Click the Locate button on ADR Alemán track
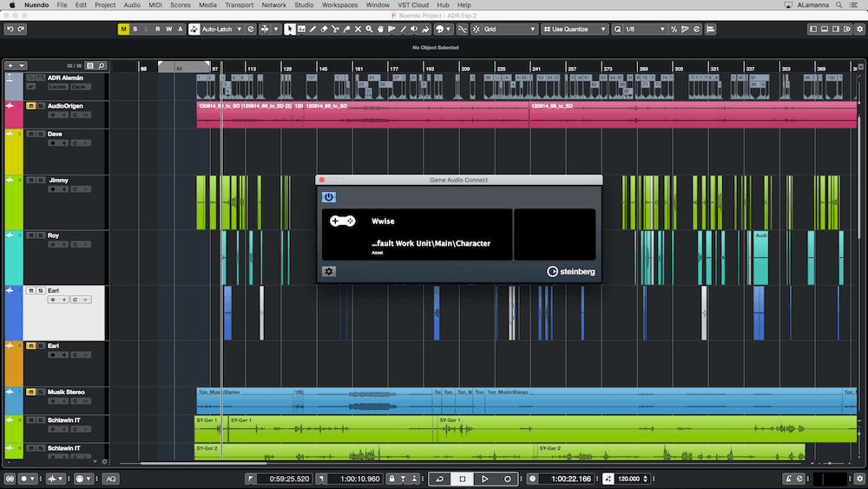The height and width of the screenshot is (489, 868). tap(57, 87)
